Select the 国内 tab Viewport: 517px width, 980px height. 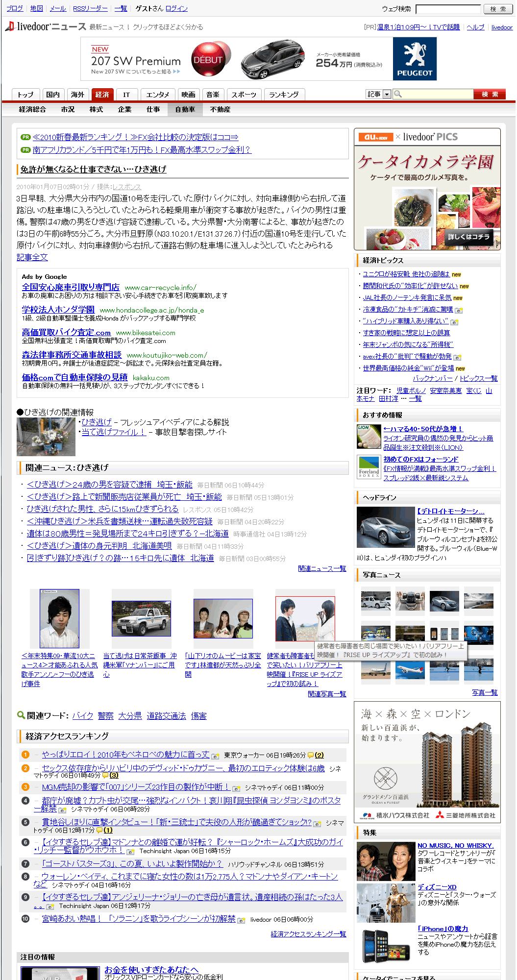[x=53, y=95]
